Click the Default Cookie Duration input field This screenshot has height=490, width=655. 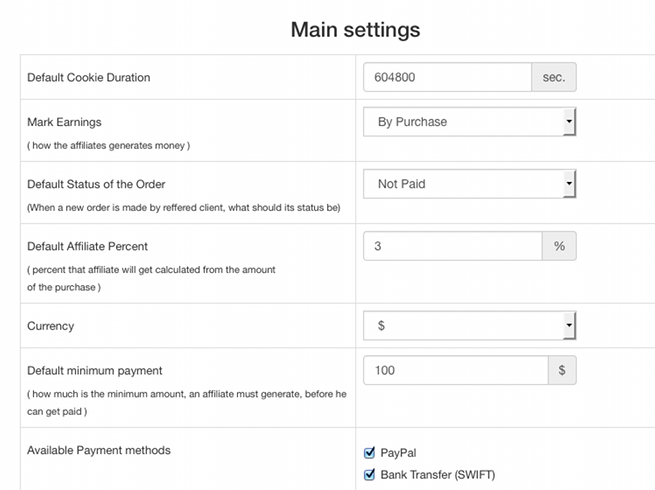(x=447, y=77)
